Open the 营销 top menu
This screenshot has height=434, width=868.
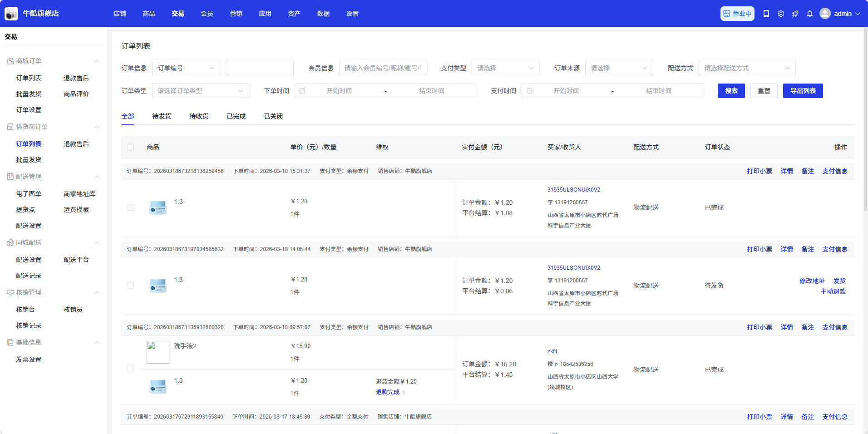tap(236, 14)
